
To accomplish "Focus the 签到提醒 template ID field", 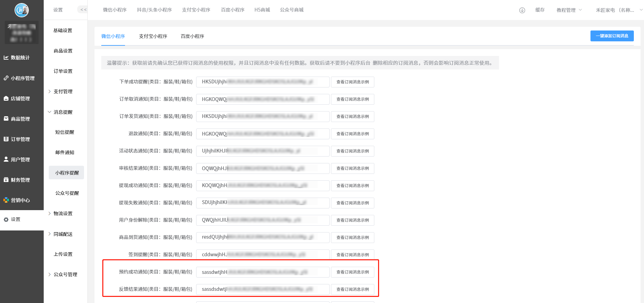I will click(263, 255).
